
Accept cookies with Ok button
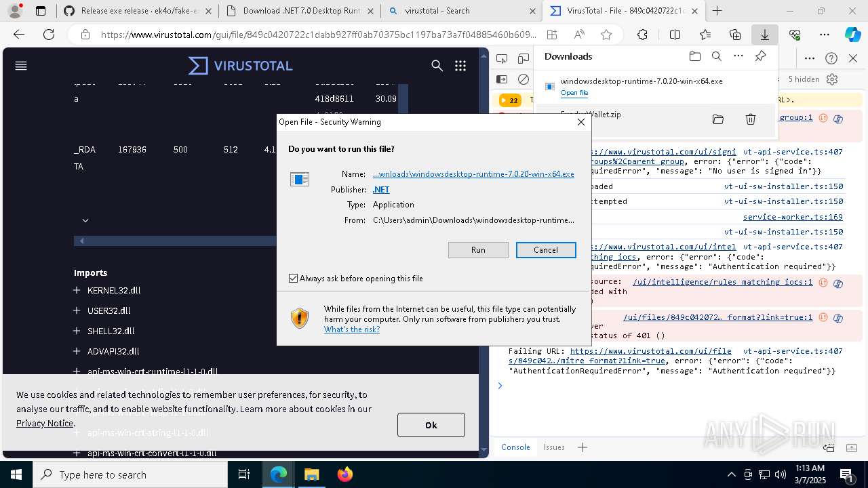pos(431,425)
